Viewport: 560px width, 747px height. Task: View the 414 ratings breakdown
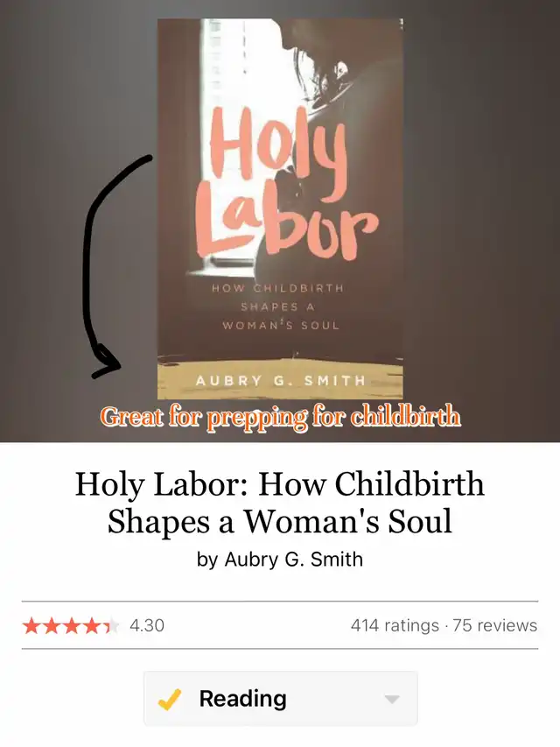395,625
